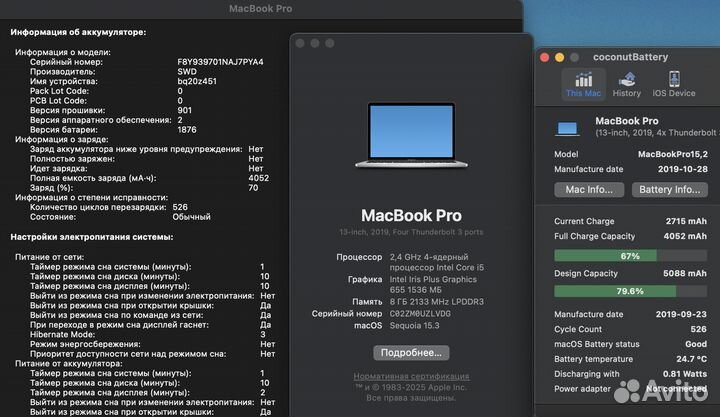The image size is (720, 417).
Task: Click the cycle count value 526 in System Information
Action: tap(180, 207)
